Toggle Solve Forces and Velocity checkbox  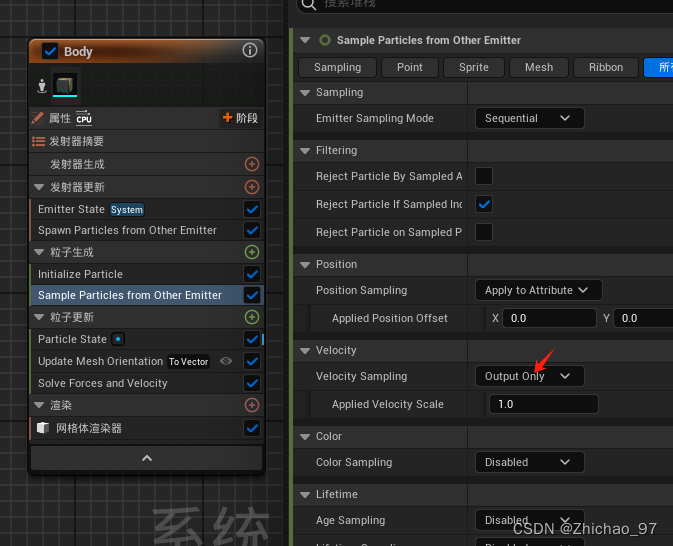pyautogui.click(x=252, y=383)
